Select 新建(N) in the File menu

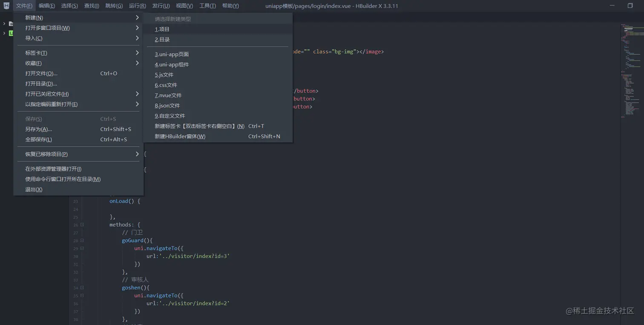click(x=78, y=17)
